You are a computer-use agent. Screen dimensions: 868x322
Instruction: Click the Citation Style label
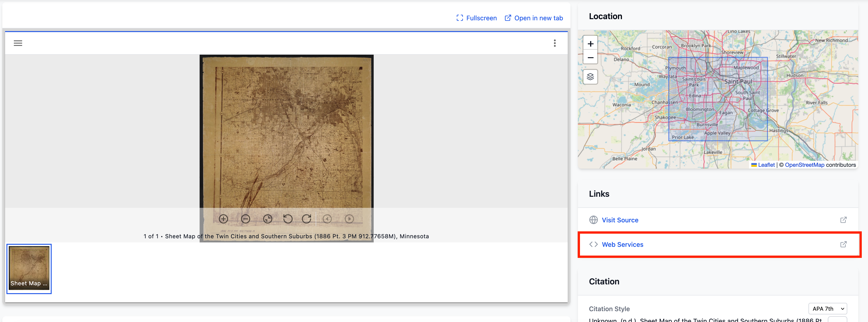[x=609, y=309]
